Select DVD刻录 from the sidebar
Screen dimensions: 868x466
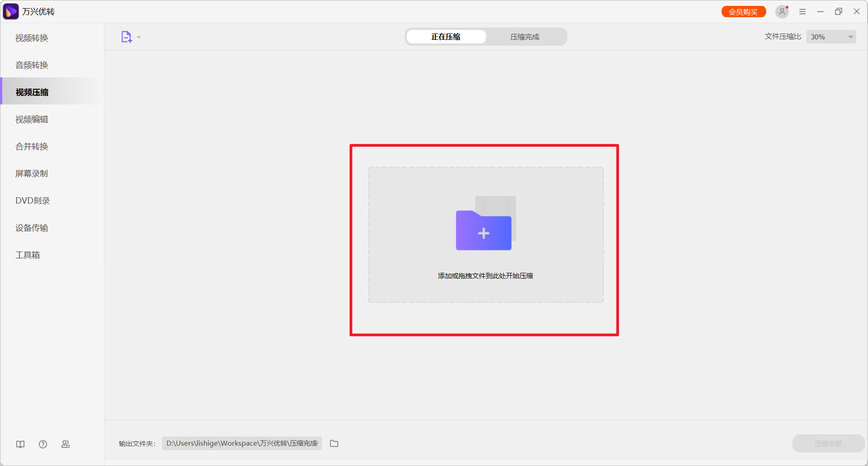(x=33, y=201)
